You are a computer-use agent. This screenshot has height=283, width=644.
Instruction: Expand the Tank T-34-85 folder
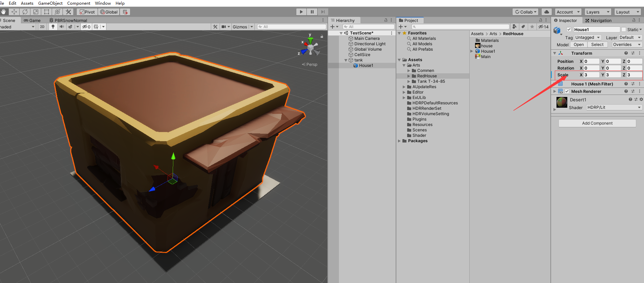409,81
